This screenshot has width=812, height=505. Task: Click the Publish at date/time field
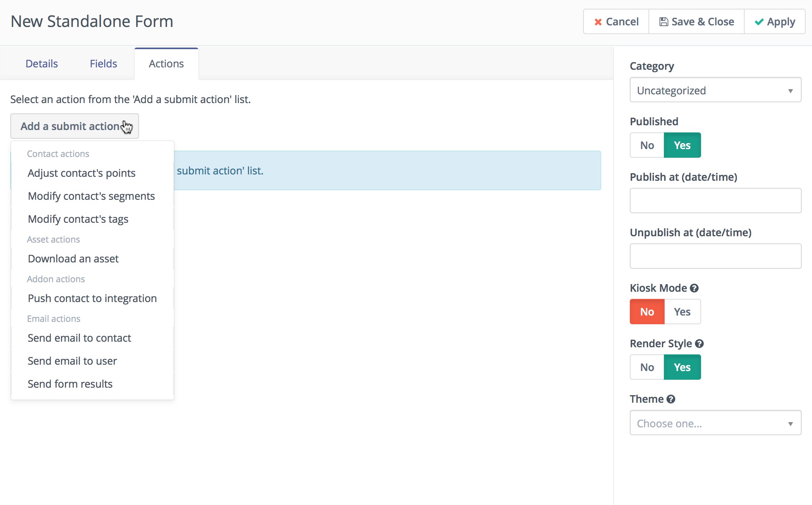pyautogui.click(x=715, y=201)
